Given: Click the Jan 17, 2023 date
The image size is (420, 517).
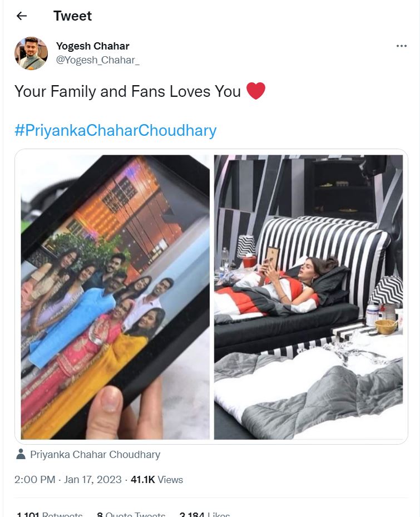Looking at the screenshot, I should [93, 479].
